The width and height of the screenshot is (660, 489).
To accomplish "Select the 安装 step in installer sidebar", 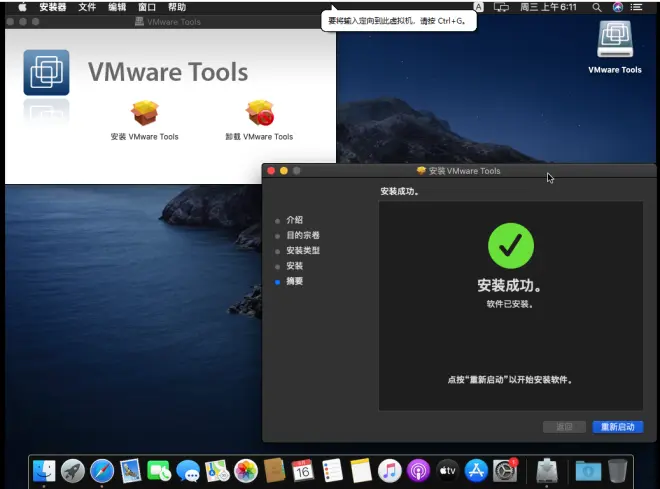I will [x=294, y=266].
